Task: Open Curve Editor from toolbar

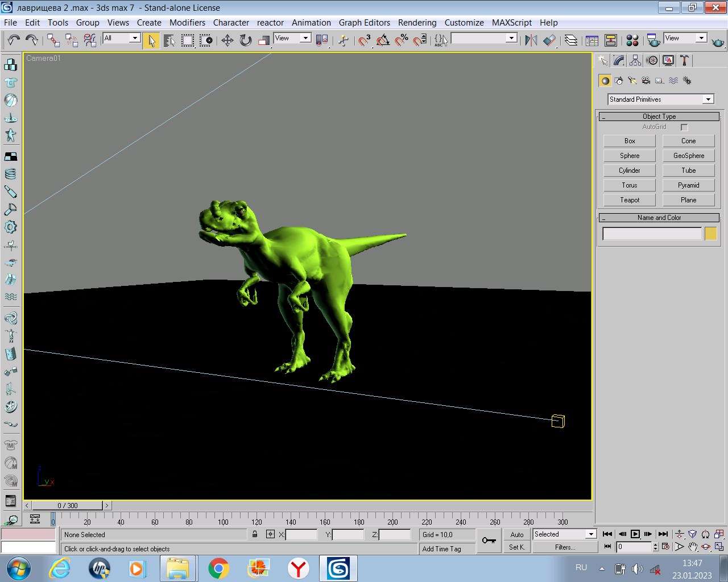Action: tap(592, 40)
